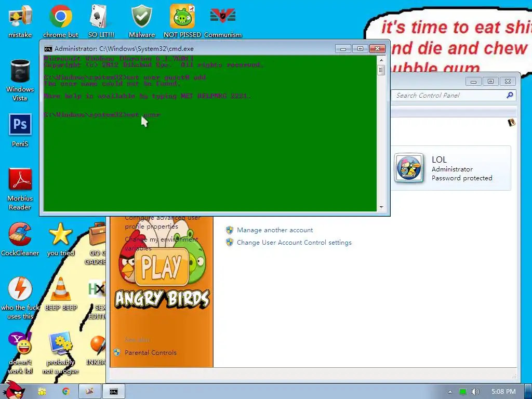The image size is (532, 399).
Task: Show hidden tray icons arrow
Action: [450, 392]
